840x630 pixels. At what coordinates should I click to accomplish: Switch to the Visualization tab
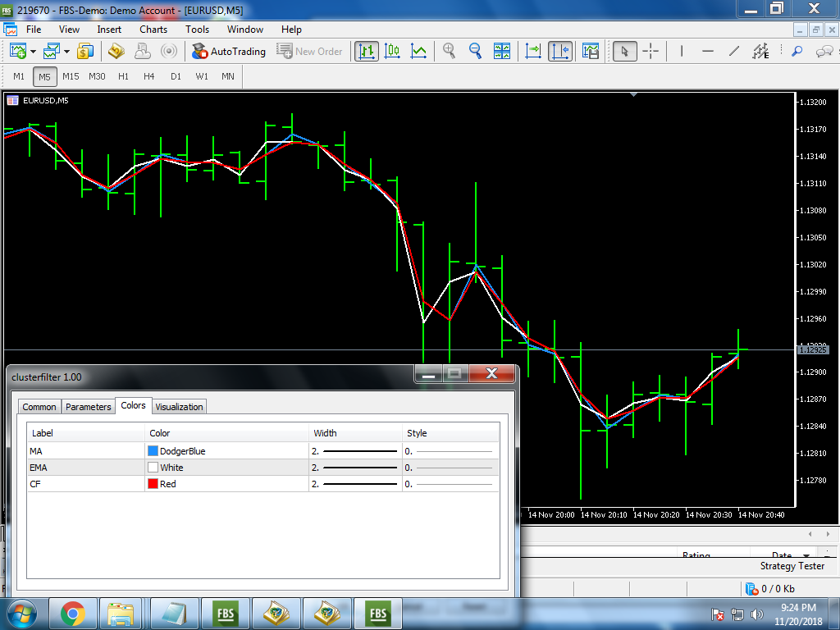point(179,407)
